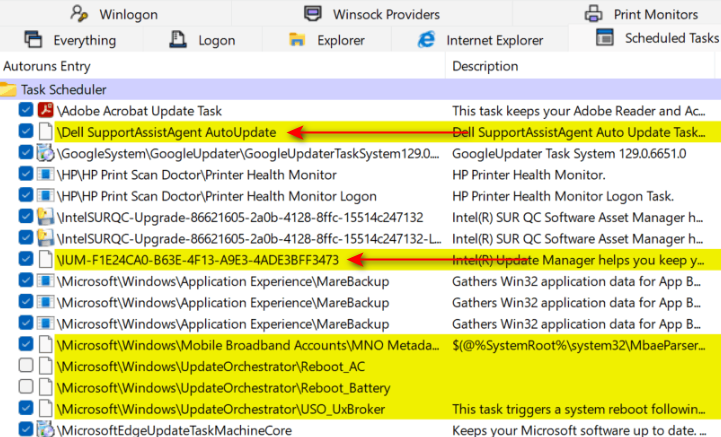Select the GoogleUpdaterTaskSystem129.0 entry text

[248, 154]
